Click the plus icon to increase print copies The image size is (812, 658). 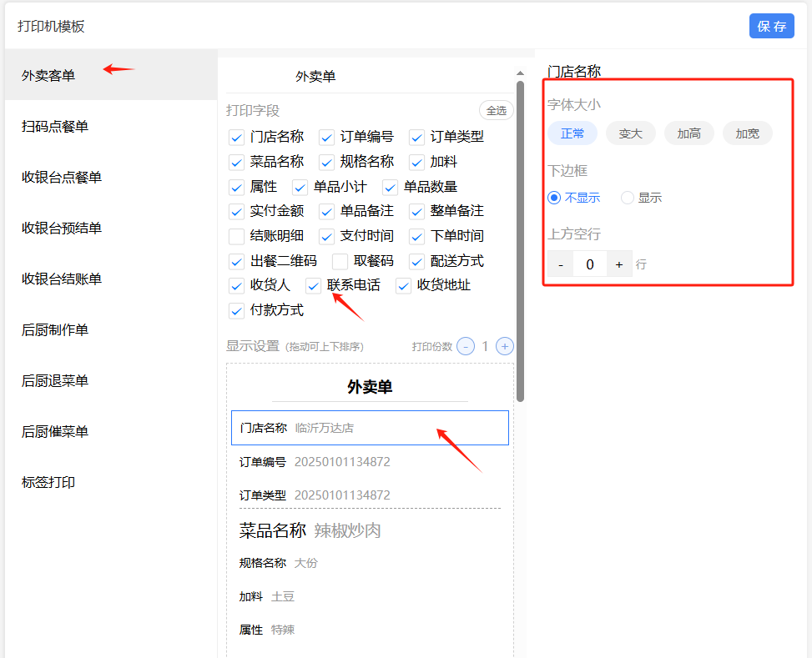(504, 346)
